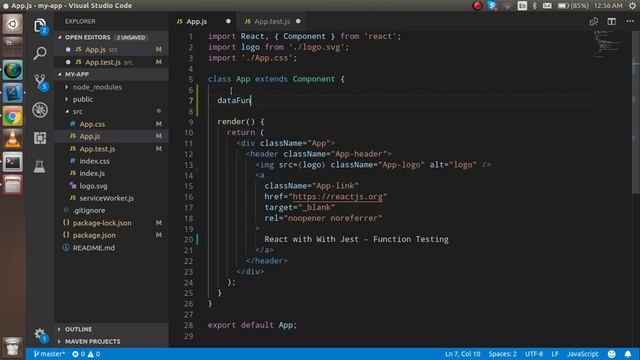Open the Trash in the launcher
This screenshot has width=640, height=360.
click(13, 347)
